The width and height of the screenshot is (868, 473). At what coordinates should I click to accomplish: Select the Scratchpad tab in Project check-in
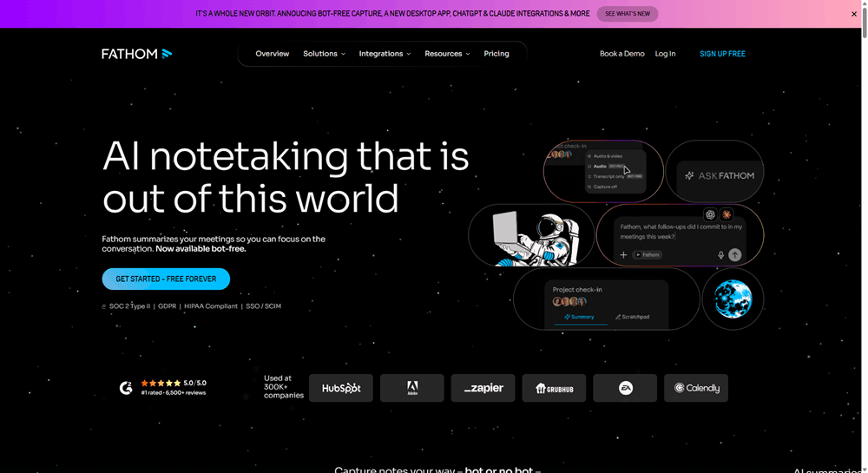tap(633, 317)
